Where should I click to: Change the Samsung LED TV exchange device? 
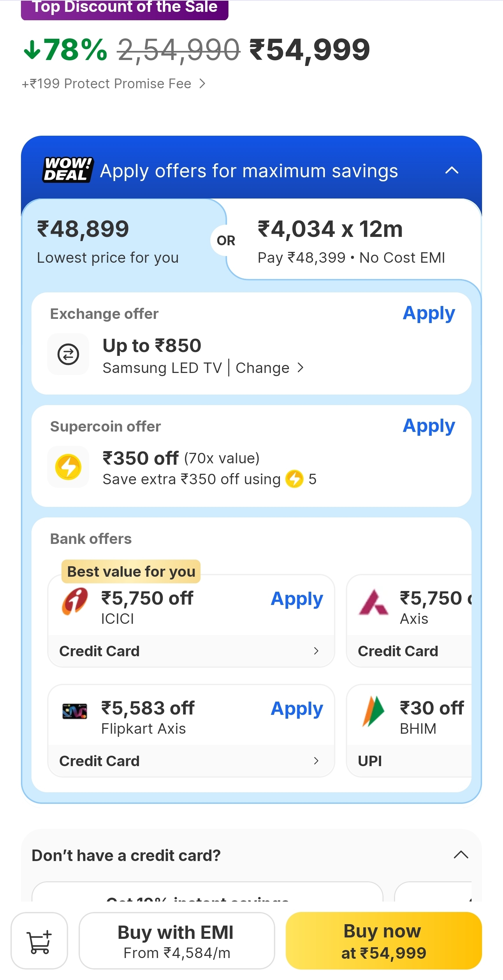pyautogui.click(x=269, y=368)
